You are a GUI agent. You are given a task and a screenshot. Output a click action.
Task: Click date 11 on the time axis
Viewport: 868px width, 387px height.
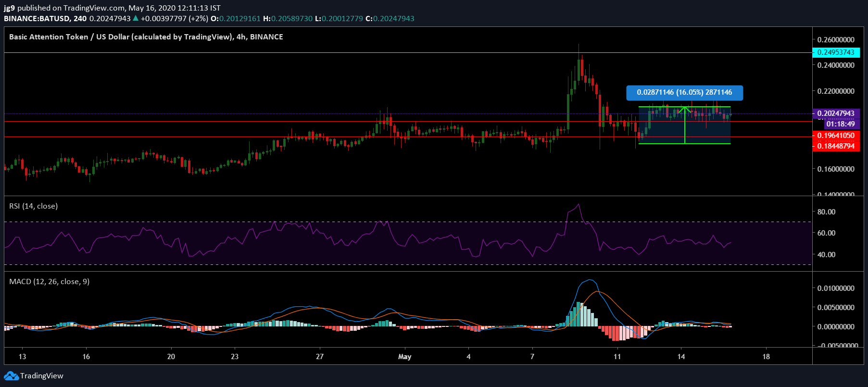click(x=617, y=357)
